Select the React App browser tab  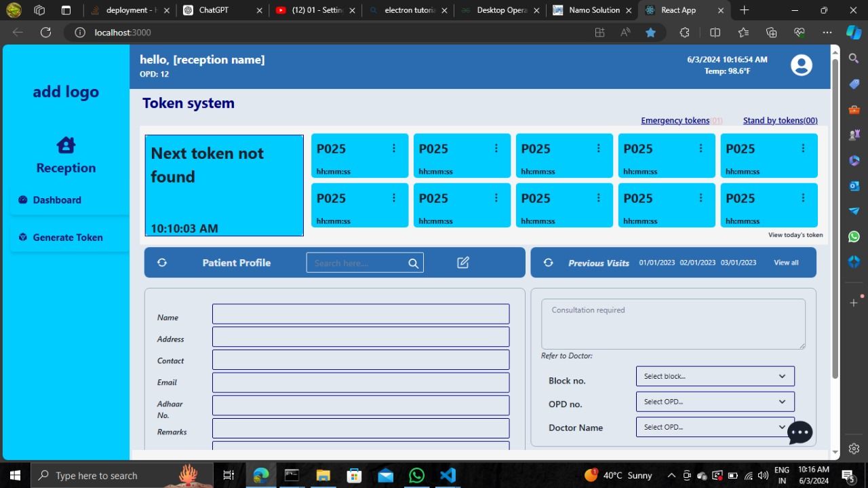click(x=680, y=10)
